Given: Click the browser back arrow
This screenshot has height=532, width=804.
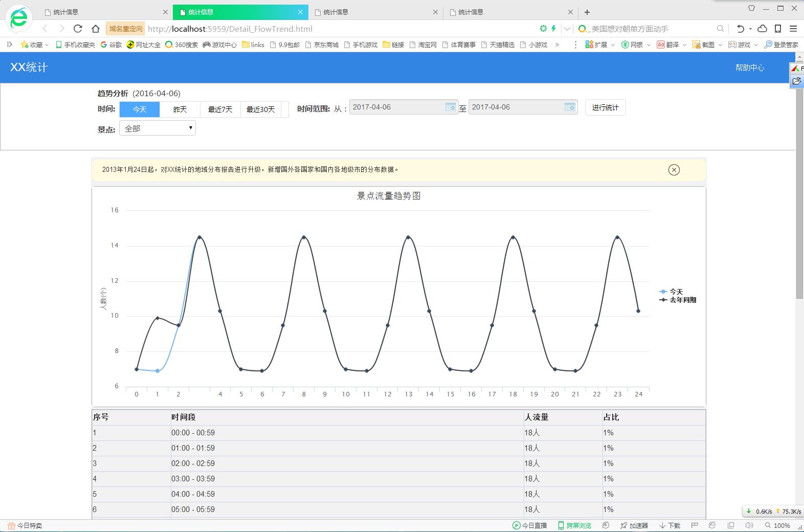Looking at the screenshot, I should pos(45,29).
